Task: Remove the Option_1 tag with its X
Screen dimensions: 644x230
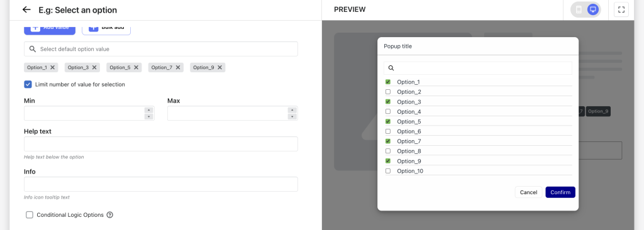Action: [x=53, y=68]
